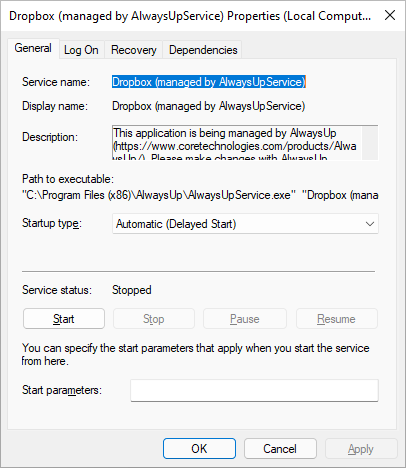Viewport: 406px width, 468px height.
Task: Open the Recovery tab
Action: point(133,50)
